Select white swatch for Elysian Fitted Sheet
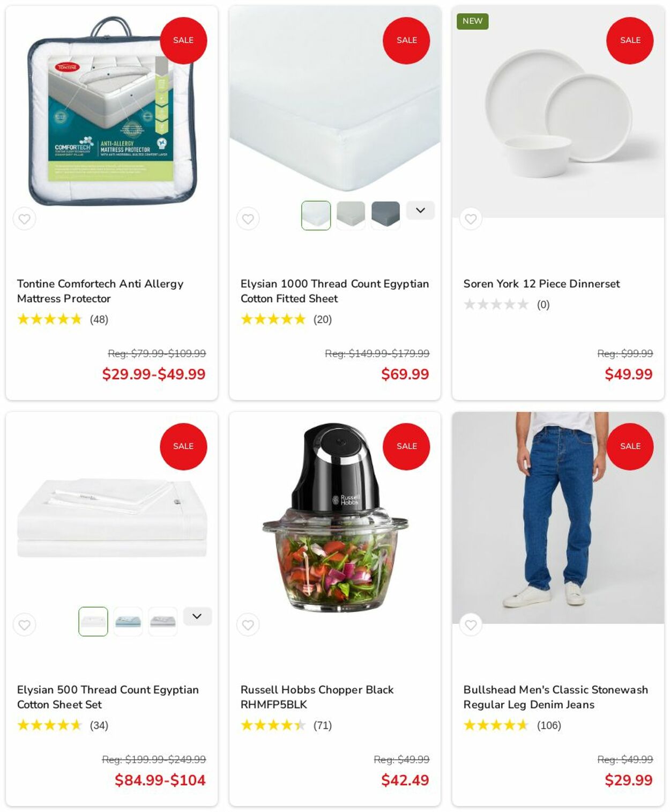The width and height of the screenshot is (670, 812). click(316, 216)
